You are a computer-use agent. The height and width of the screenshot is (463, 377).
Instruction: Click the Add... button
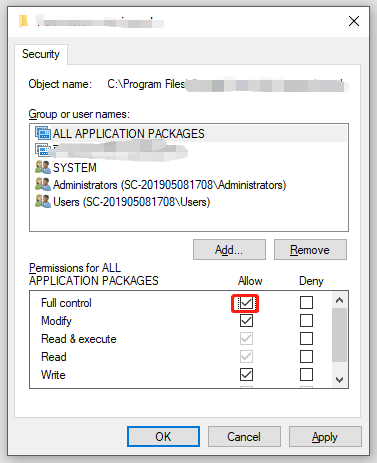pos(229,250)
